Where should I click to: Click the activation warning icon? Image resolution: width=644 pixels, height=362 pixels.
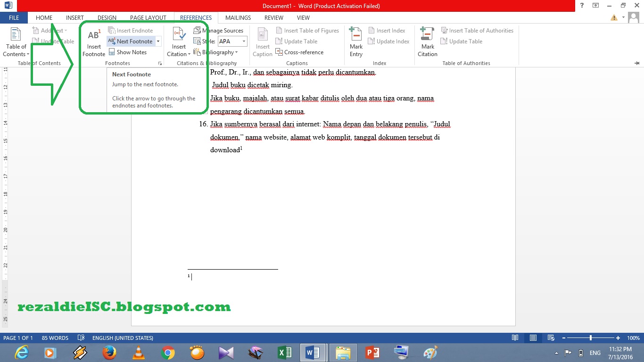click(x=614, y=18)
